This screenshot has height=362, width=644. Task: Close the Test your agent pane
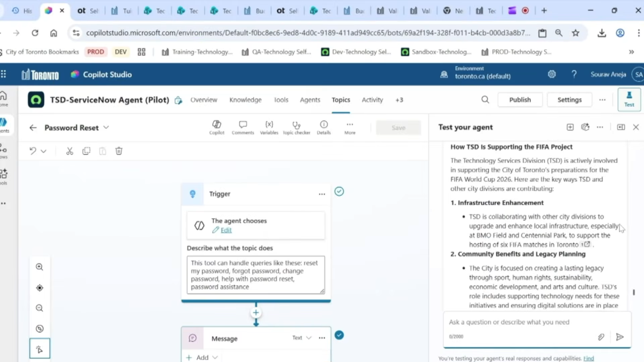tap(636, 127)
